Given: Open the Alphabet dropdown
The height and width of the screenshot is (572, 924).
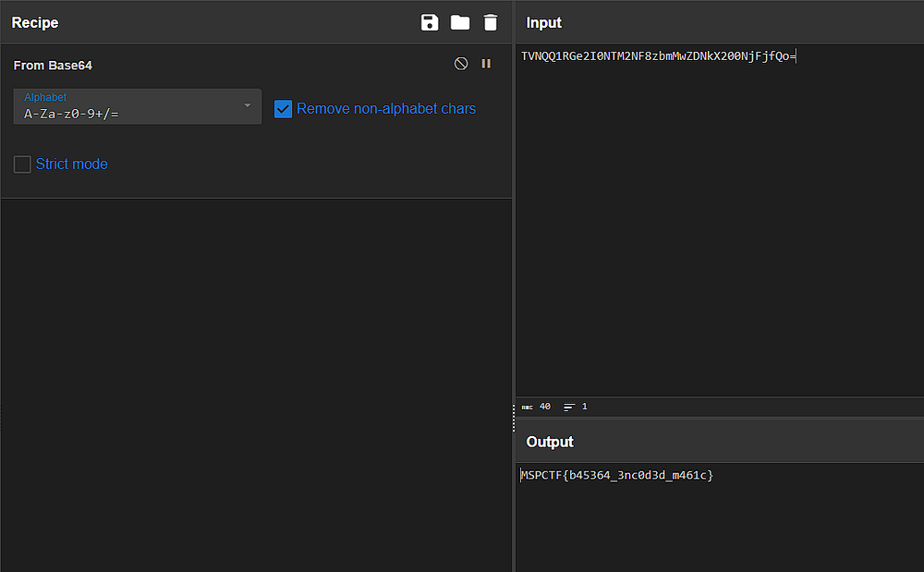Looking at the screenshot, I should click(138, 106).
